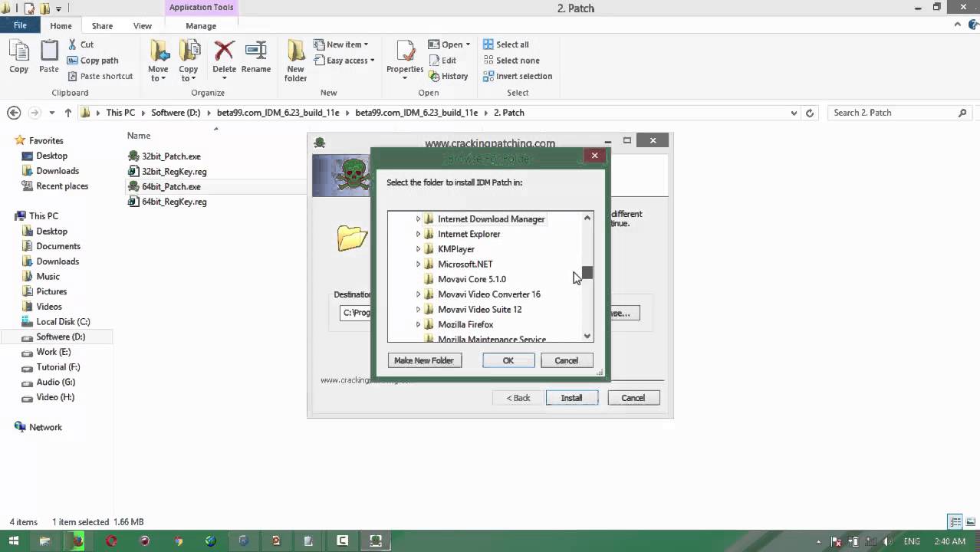Click Install in the patch window

(571, 398)
